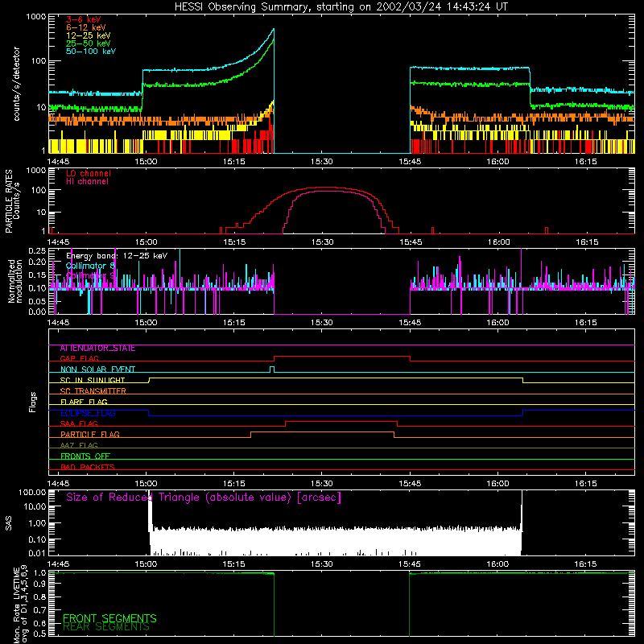This screenshot has height=644, width=644.
Task: Click the FRONTS_OFF flag label
Action: 85,456
